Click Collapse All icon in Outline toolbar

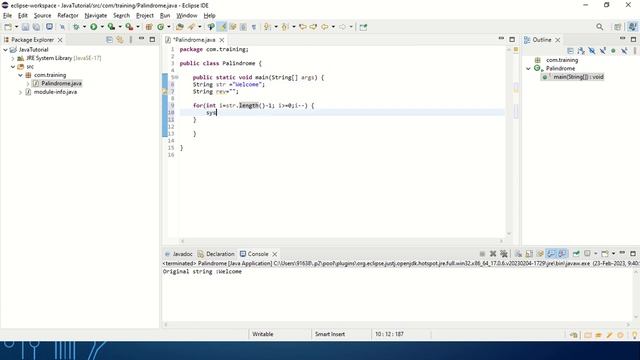tap(570, 51)
